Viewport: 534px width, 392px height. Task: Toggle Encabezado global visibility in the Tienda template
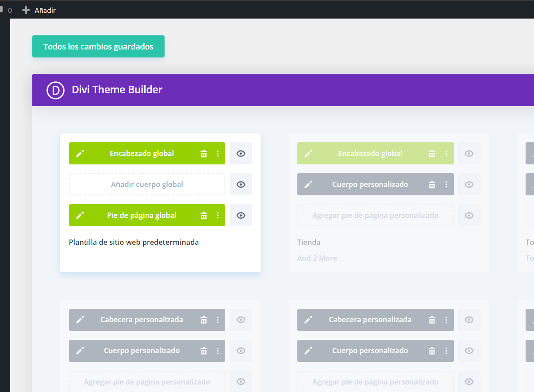pos(469,153)
